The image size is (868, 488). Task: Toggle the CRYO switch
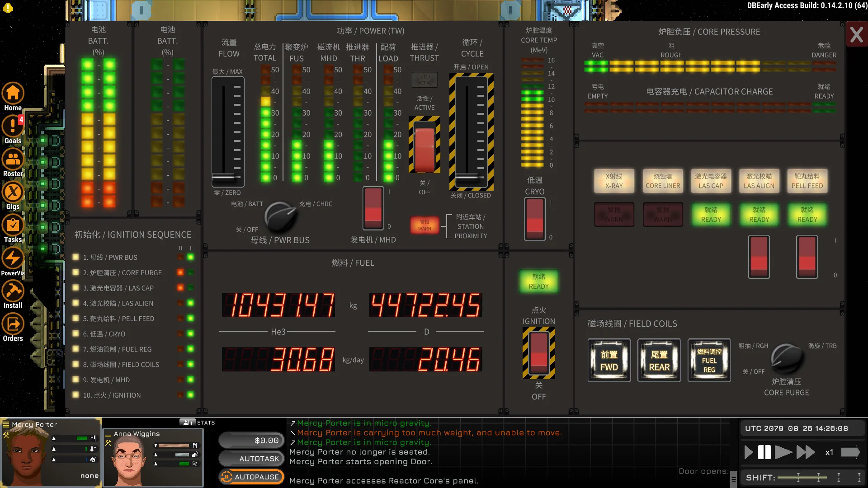[x=534, y=219]
